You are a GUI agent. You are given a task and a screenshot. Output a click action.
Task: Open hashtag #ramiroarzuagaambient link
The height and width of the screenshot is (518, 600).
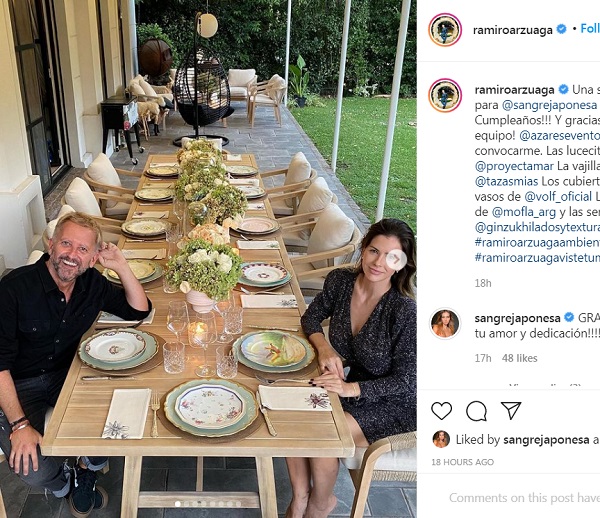pyautogui.click(x=537, y=243)
